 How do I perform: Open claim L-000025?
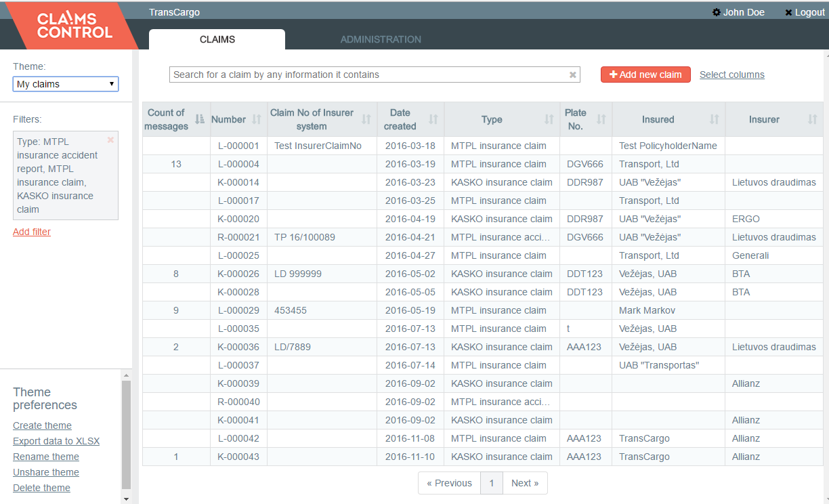(x=238, y=255)
